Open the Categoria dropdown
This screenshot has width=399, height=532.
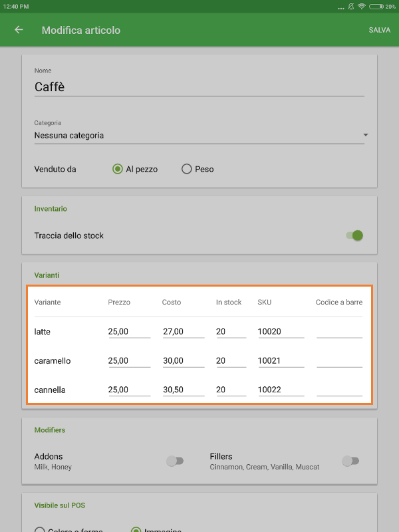(199, 136)
